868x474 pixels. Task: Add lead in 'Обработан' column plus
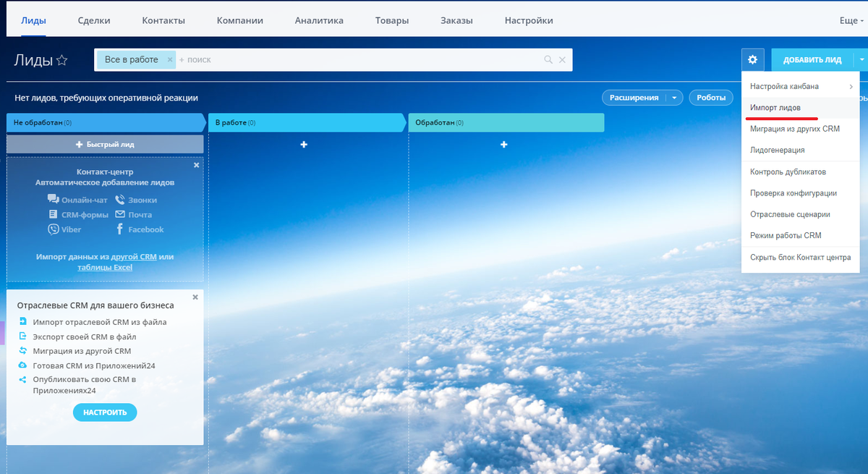pos(504,145)
